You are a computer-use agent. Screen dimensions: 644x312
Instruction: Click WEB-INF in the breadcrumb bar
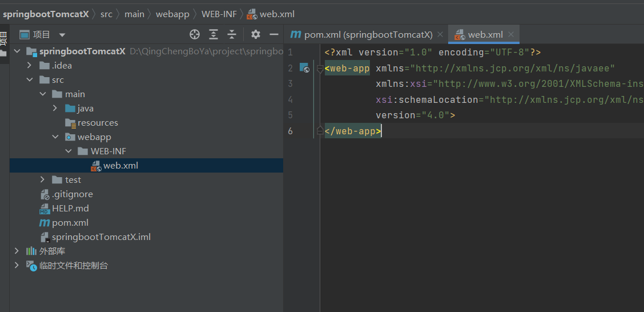[219, 14]
